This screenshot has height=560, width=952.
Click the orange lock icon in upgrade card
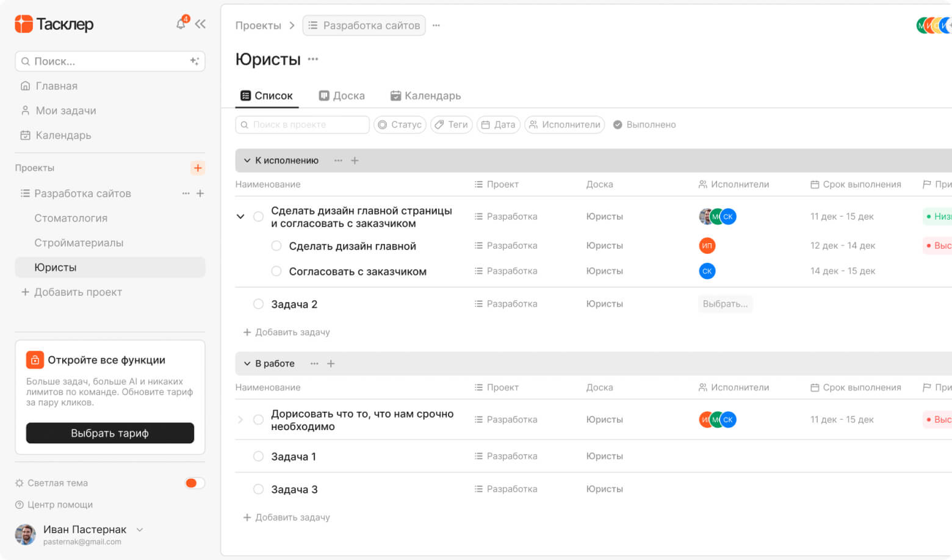(35, 360)
